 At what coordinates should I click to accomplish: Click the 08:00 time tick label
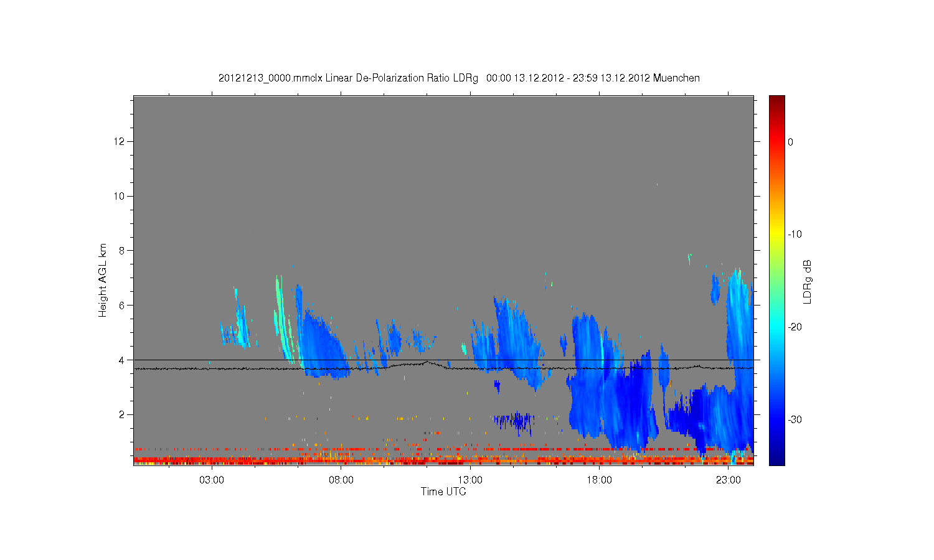tap(341, 480)
